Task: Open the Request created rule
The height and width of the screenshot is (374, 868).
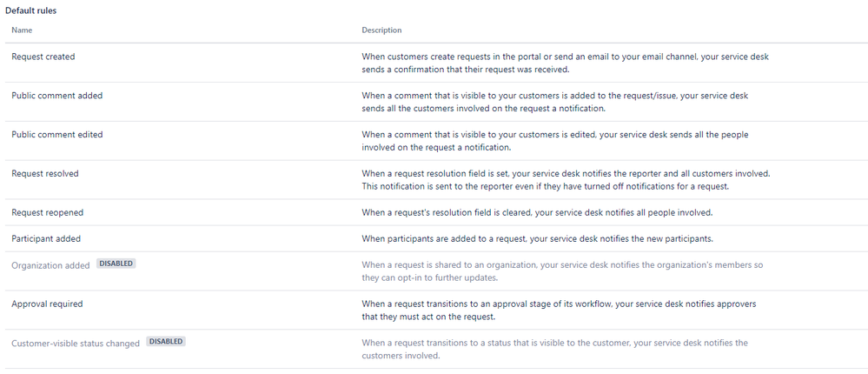Action: point(43,57)
